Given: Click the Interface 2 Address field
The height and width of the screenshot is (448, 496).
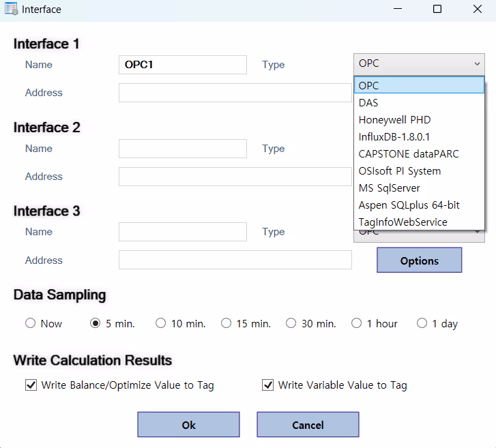Looking at the screenshot, I should tap(235, 177).
